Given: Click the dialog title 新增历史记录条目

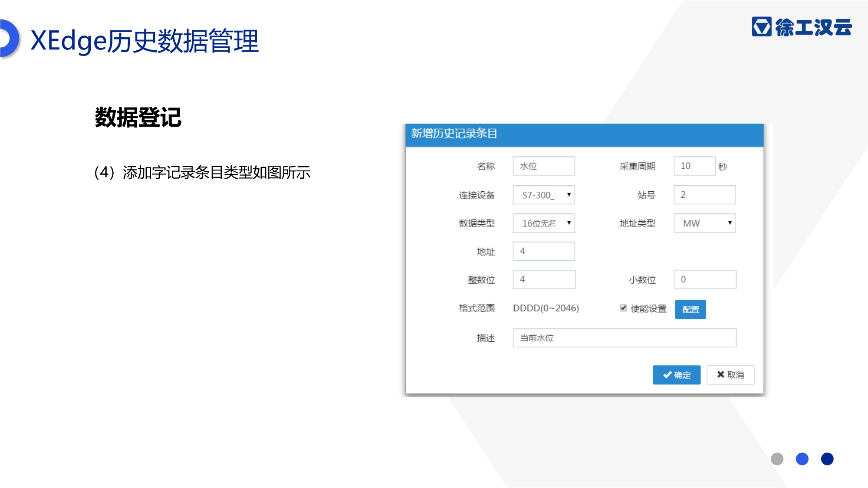Looking at the screenshot, I should pos(454,134).
